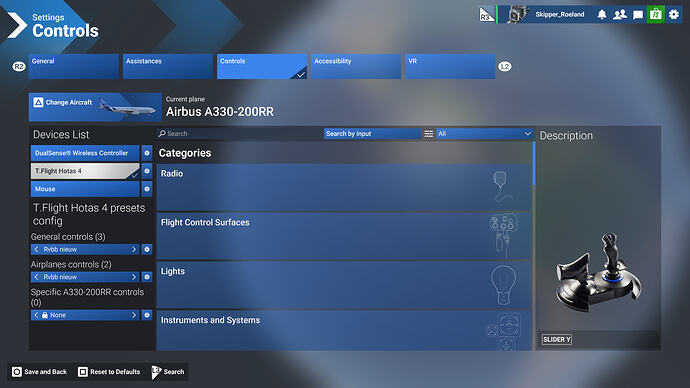Screen dimensions: 690x388
Task: Next preset arrow for General controls
Action: pos(134,249)
